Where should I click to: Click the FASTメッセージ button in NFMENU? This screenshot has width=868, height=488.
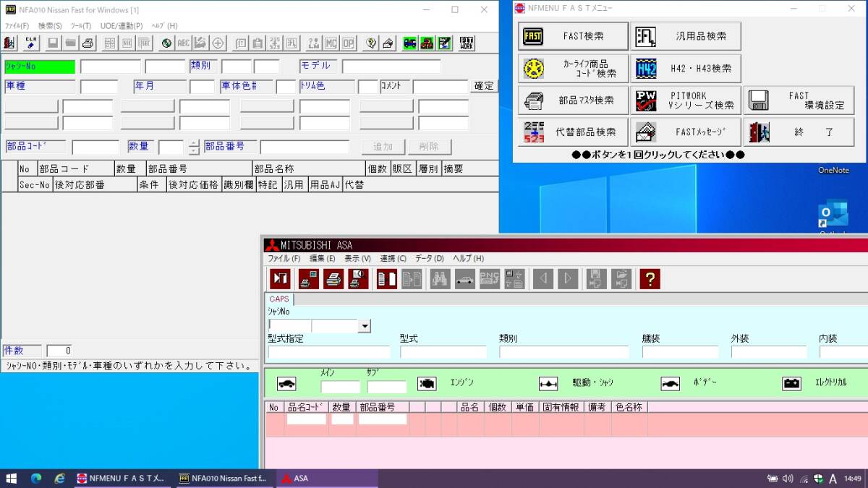click(x=686, y=132)
